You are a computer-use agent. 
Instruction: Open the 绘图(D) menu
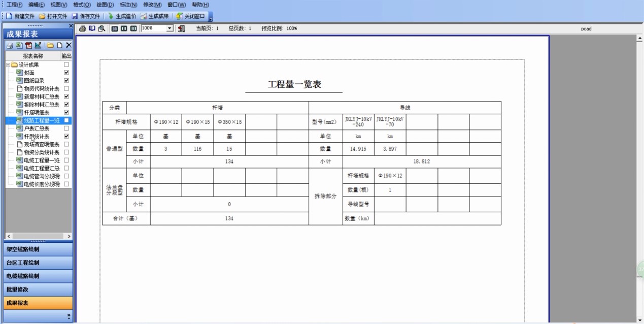(x=105, y=5)
